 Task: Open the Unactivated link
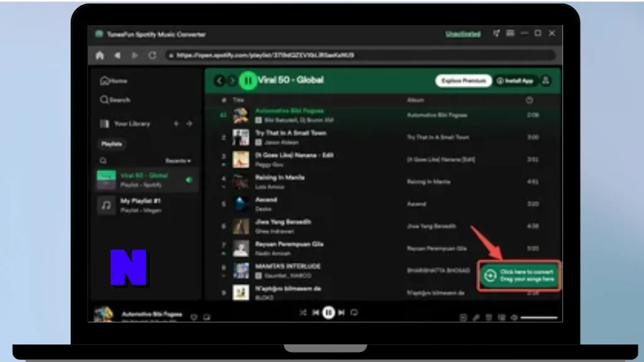click(x=463, y=34)
